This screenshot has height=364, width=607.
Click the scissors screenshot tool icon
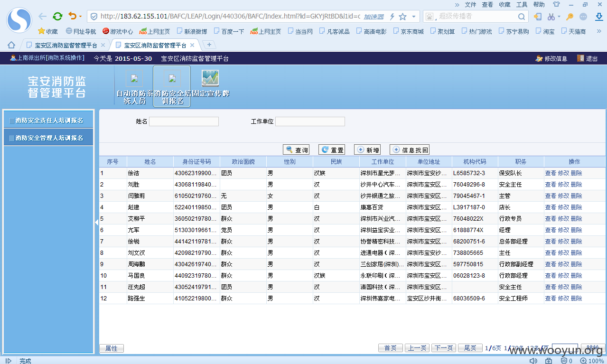pos(551,17)
